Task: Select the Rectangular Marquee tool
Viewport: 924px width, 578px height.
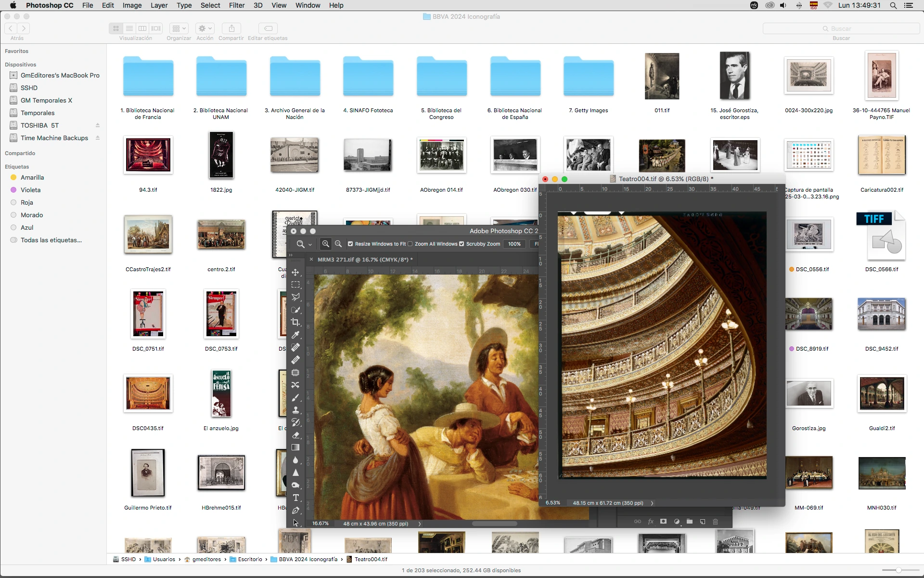Action: point(295,285)
